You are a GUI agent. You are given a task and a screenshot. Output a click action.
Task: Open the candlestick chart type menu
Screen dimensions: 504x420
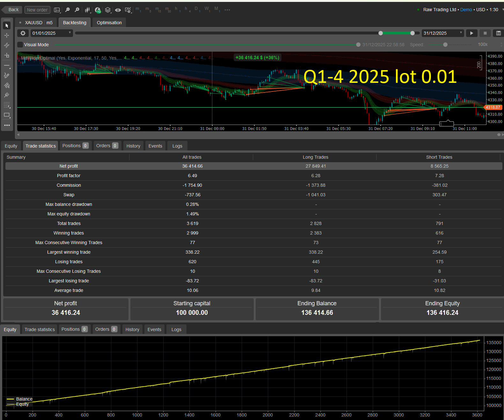click(x=87, y=10)
